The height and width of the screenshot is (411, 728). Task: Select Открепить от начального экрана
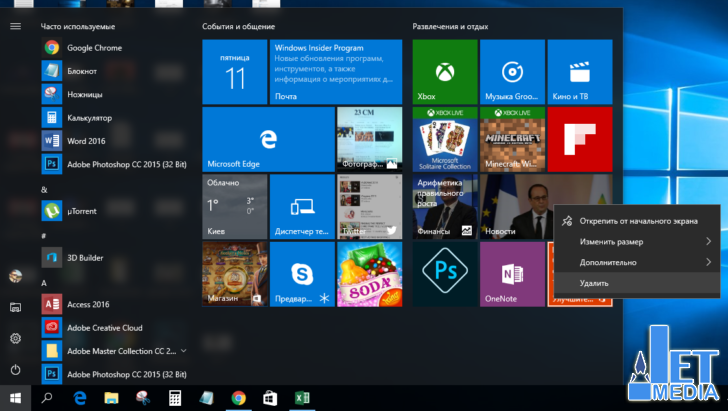point(637,221)
